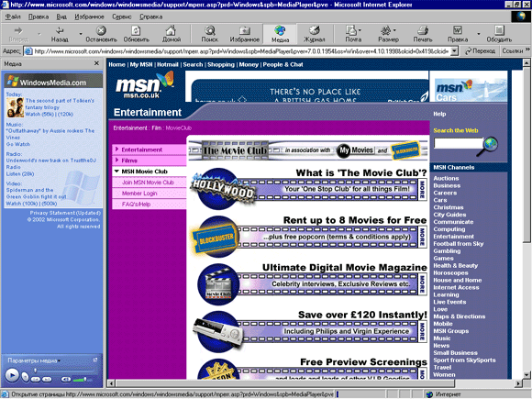This screenshot has height=399, width=532.
Task: Toggle the Медиа (Media) toolbar button
Action: 280,34
